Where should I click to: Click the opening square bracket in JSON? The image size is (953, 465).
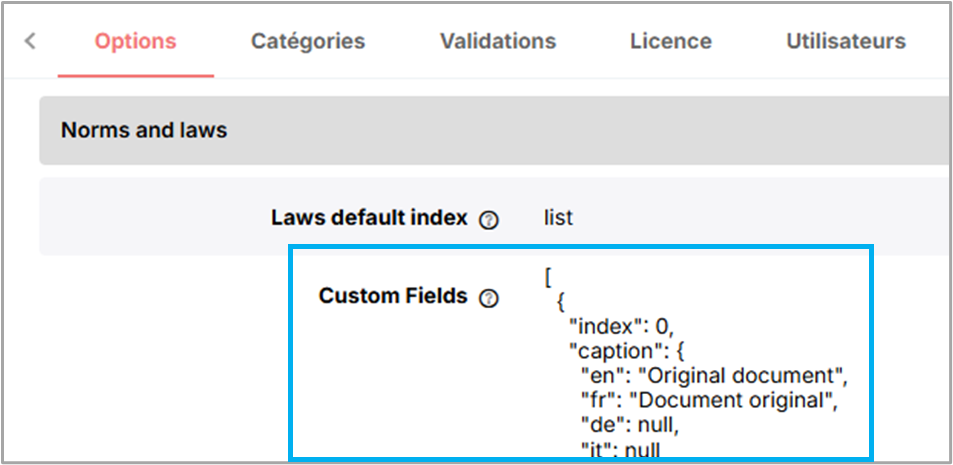tap(549, 276)
